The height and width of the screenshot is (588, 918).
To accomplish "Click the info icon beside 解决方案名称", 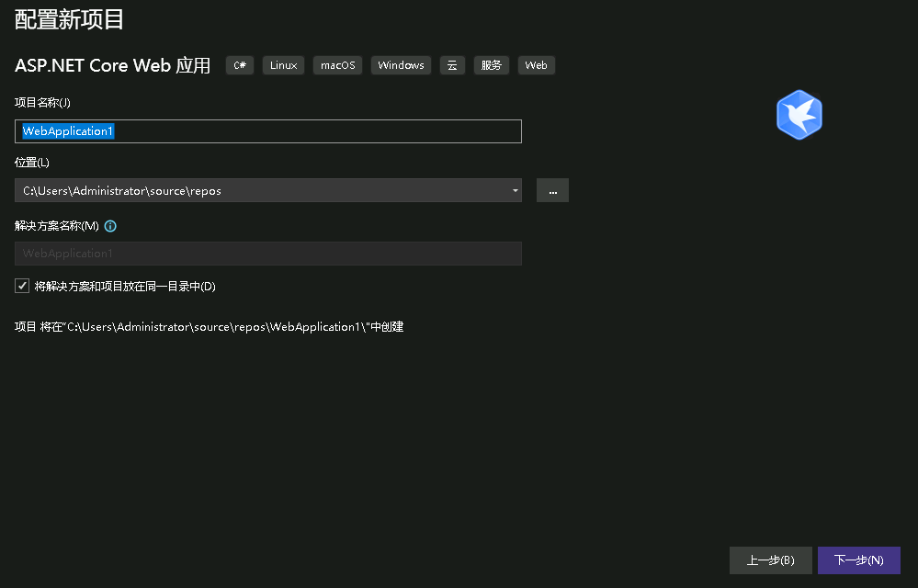I will pos(110,226).
